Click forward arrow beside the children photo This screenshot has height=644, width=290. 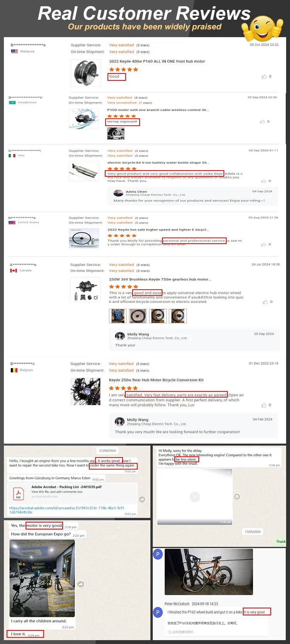81,584
